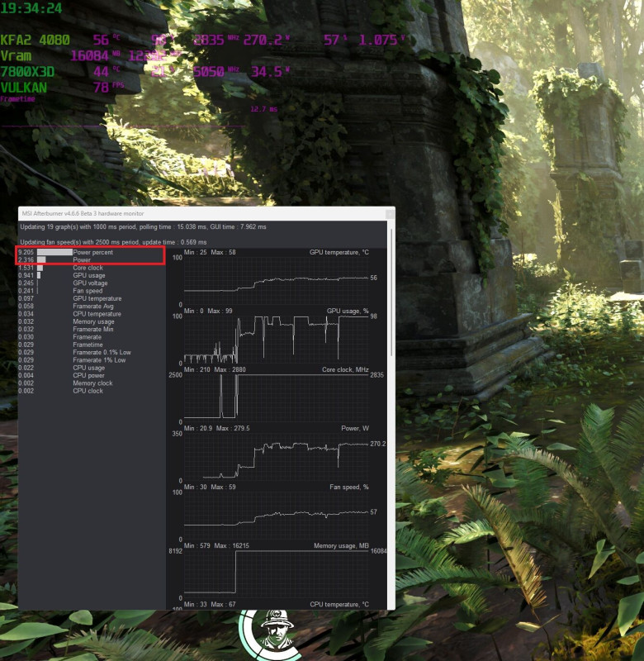Click the 'Updating 19 graph(s)' status line

(x=143, y=226)
